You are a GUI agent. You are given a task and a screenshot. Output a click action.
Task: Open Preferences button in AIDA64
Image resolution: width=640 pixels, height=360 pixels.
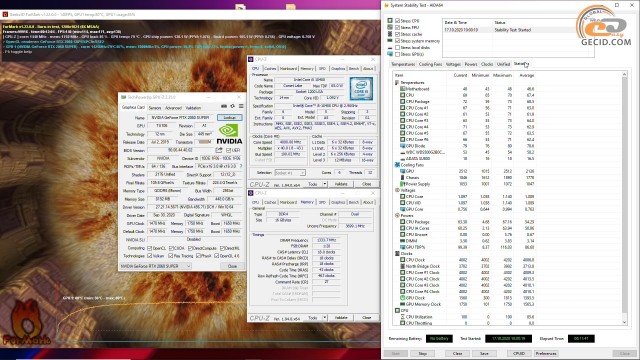[546, 353]
